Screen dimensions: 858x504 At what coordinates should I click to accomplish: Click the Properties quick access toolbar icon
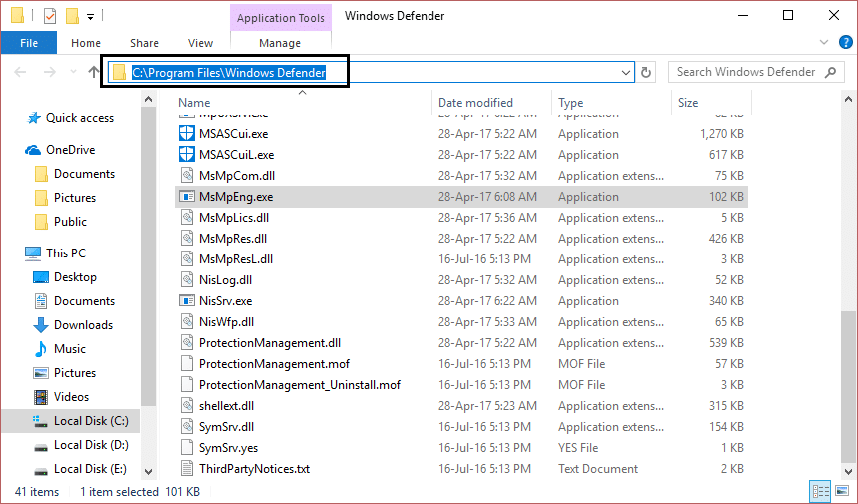coord(50,16)
